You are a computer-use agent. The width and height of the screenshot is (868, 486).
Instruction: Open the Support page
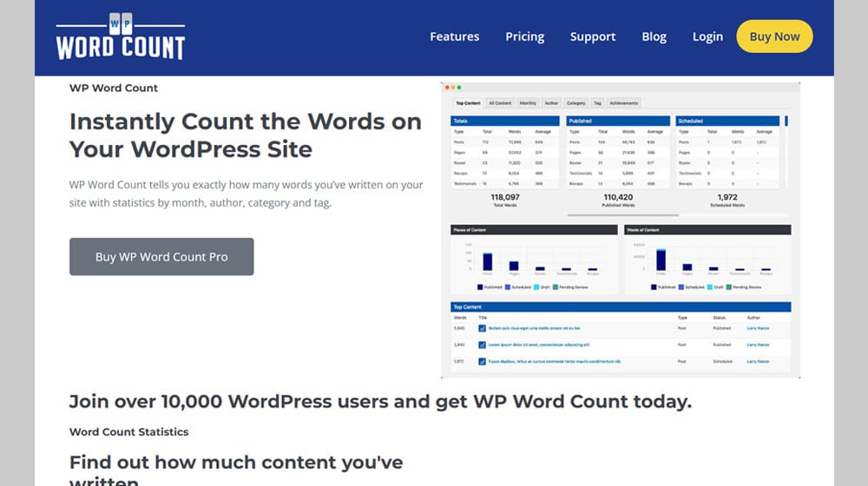click(x=593, y=36)
